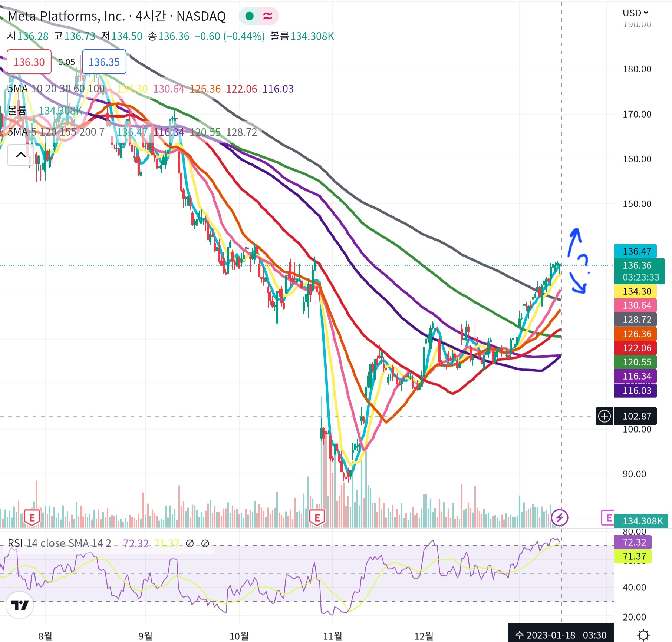The height and width of the screenshot is (642, 672).
Task: Click the 134.30 yellow price label
Action: coord(635,291)
